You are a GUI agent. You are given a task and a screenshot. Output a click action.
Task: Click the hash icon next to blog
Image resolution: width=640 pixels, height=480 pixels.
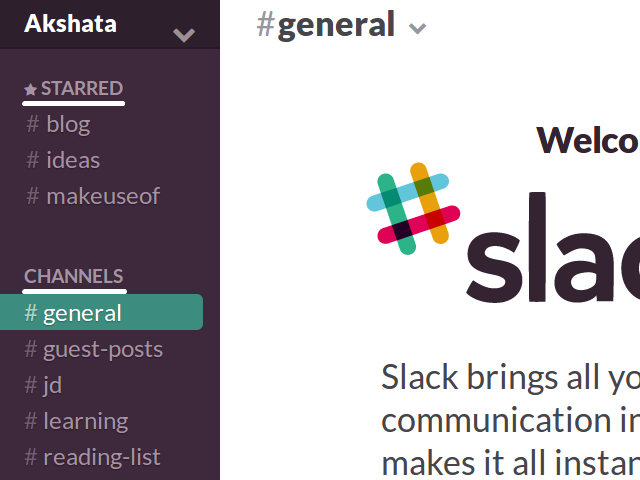click(33, 124)
